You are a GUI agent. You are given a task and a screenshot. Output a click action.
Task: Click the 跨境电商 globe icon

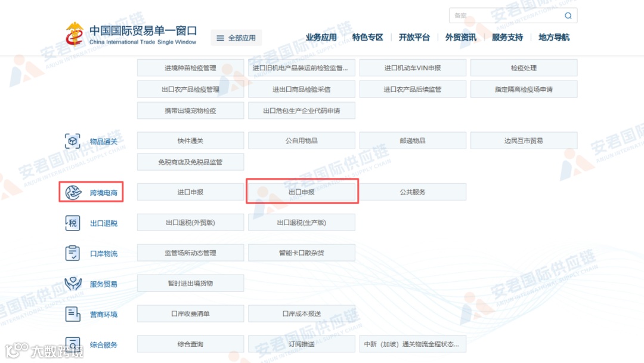(x=73, y=192)
